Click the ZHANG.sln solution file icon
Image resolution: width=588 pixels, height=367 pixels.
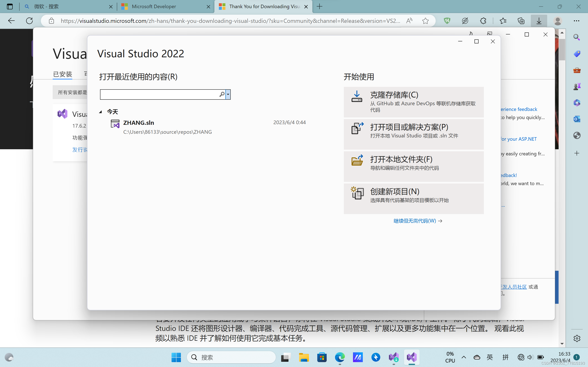pyautogui.click(x=115, y=124)
